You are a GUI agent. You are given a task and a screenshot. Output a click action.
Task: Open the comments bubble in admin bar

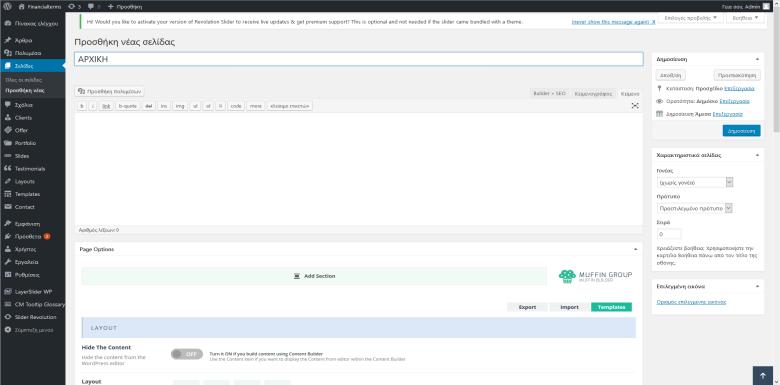tap(91, 6)
